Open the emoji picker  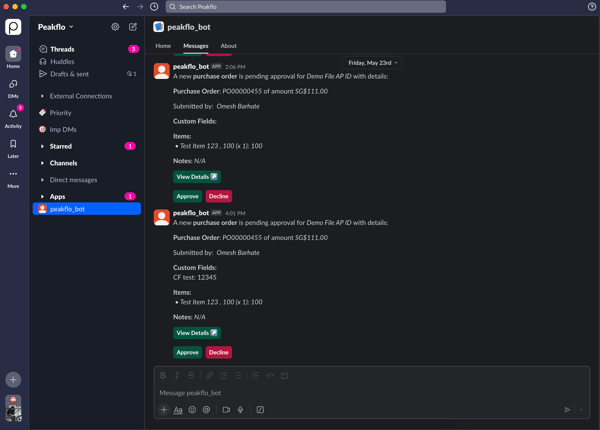click(192, 410)
